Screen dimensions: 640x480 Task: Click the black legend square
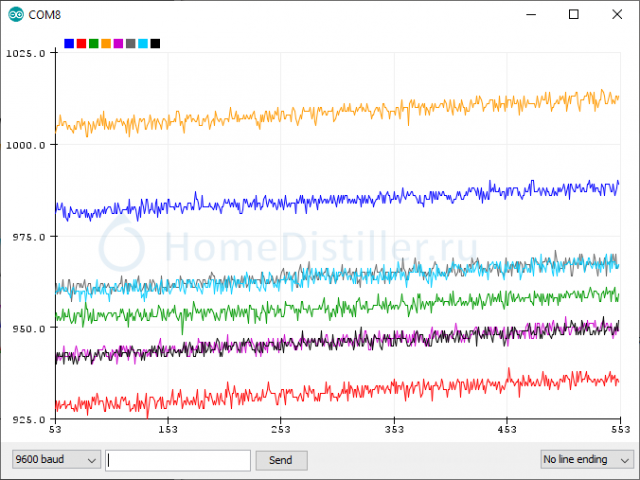(155, 43)
